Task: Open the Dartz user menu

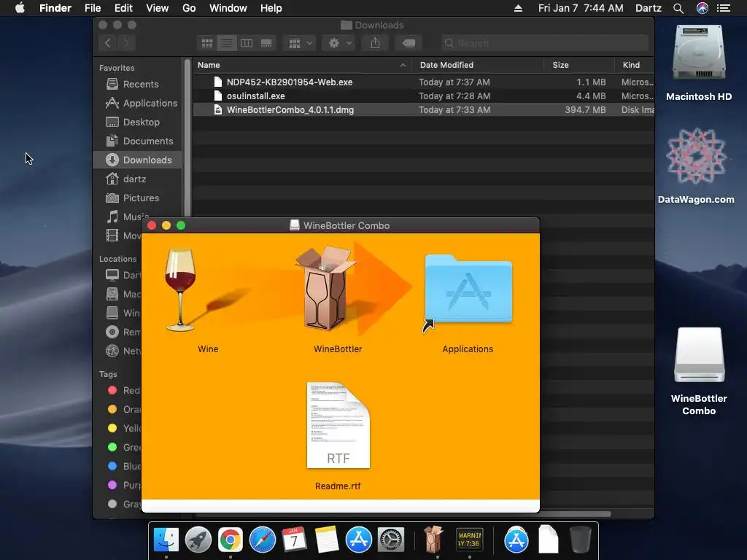Action: 649,8
